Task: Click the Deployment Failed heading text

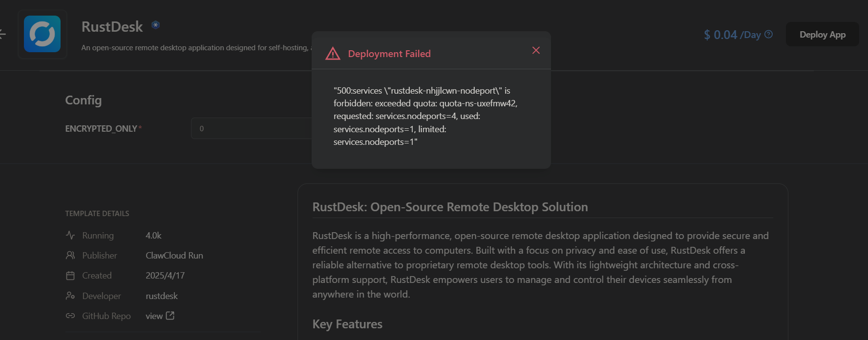Action: click(389, 54)
